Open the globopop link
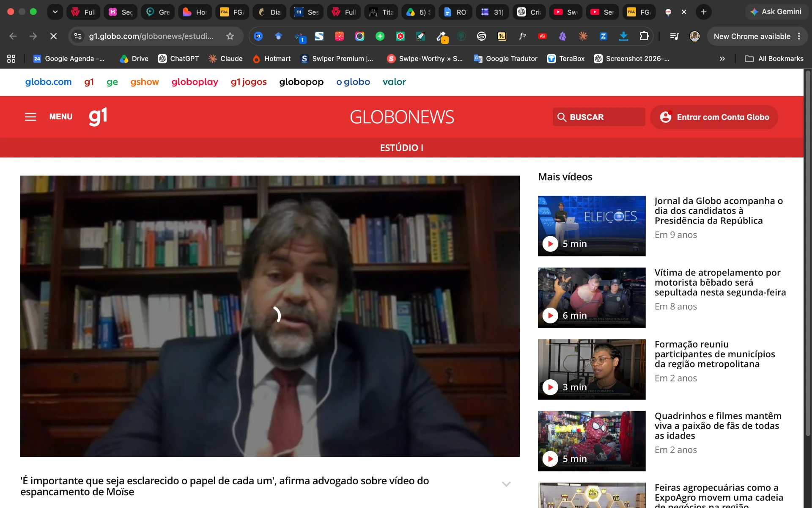Image resolution: width=812 pixels, height=508 pixels. [x=301, y=82]
